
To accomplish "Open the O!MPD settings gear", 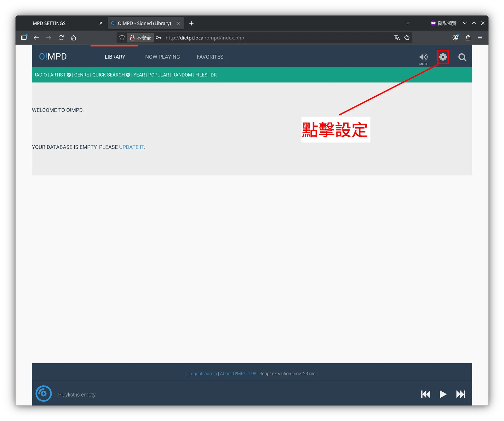I will [443, 57].
